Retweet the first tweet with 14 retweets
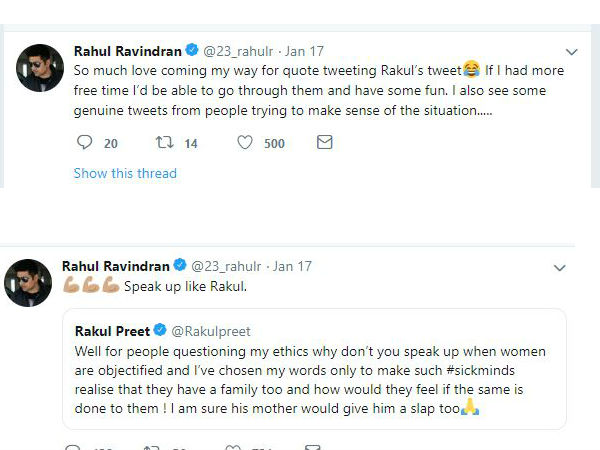The height and width of the screenshot is (450, 600). tap(165, 143)
